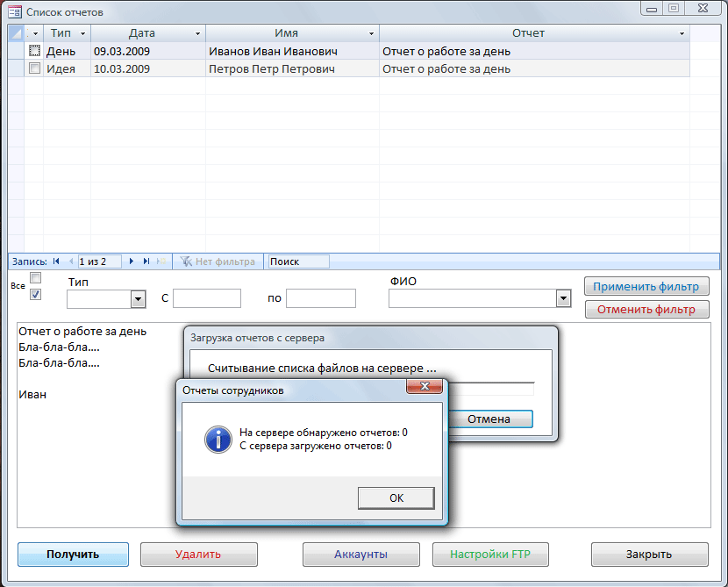The height and width of the screenshot is (587, 728).
Task: Click type cell 'Идея'
Action: (67, 68)
